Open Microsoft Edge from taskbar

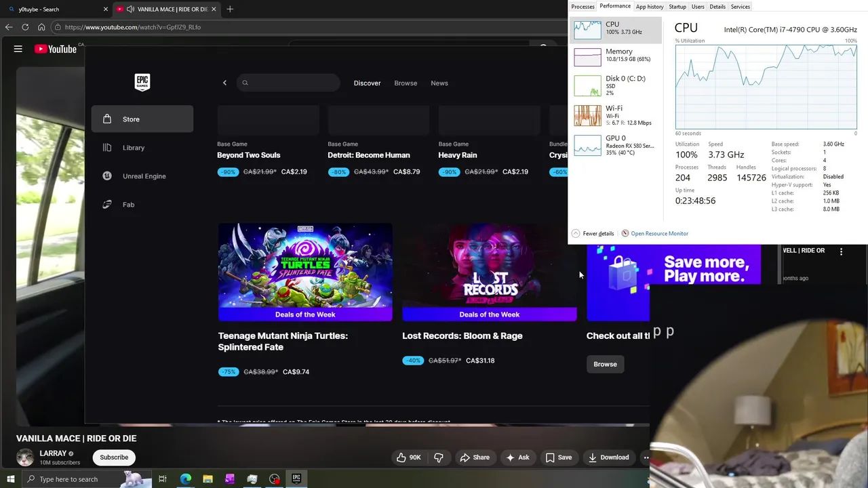click(186, 479)
